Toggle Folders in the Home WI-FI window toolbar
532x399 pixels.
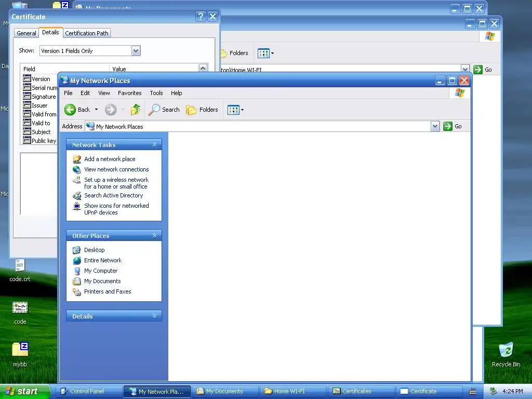pos(235,53)
